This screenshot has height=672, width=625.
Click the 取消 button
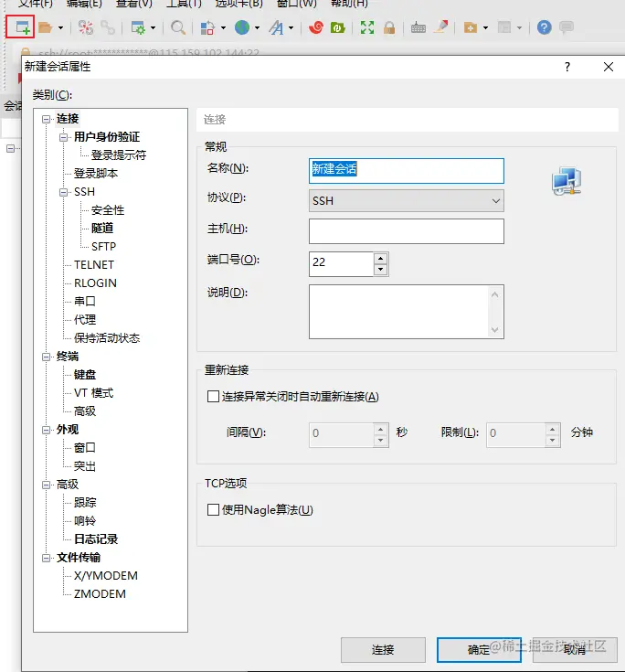(x=575, y=650)
